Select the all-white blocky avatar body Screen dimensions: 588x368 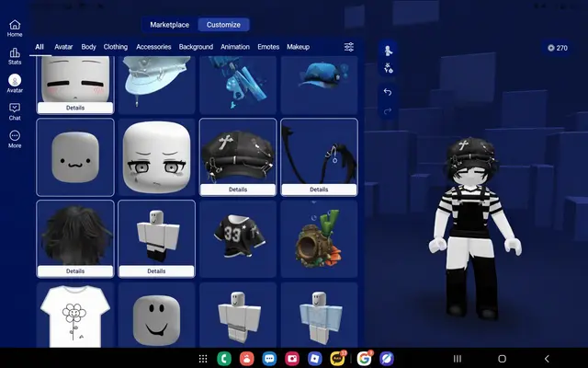tap(238, 315)
